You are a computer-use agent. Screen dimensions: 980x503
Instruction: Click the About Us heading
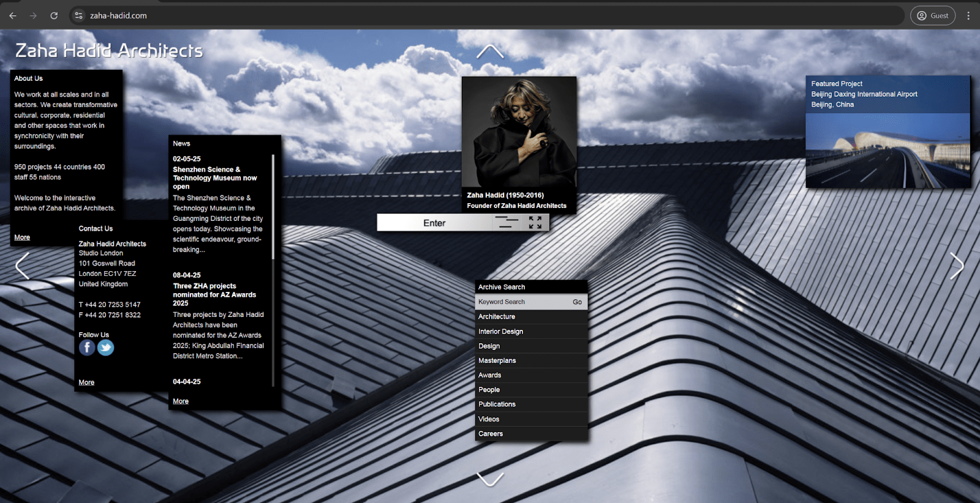(28, 78)
